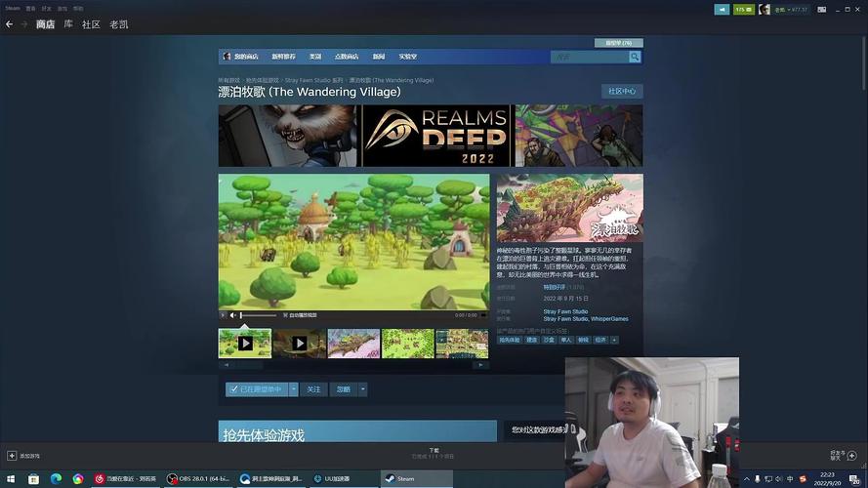Click the 沙盒 tag
Screen dimensions: 868x488
tap(549, 340)
